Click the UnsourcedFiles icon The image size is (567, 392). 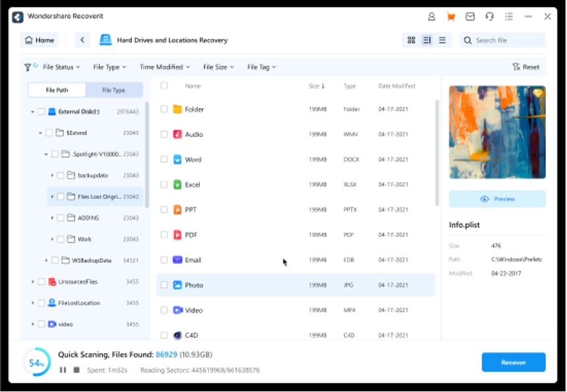(x=52, y=281)
